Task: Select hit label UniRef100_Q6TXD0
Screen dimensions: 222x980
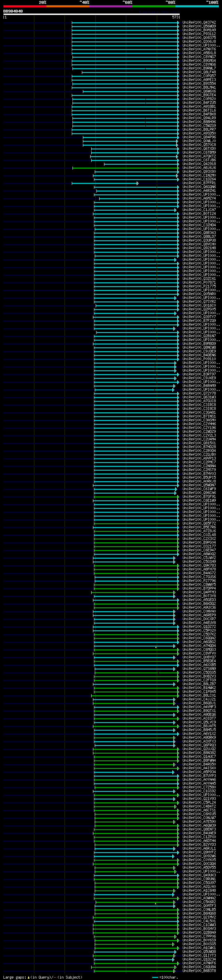Action: tap(199, 148)
